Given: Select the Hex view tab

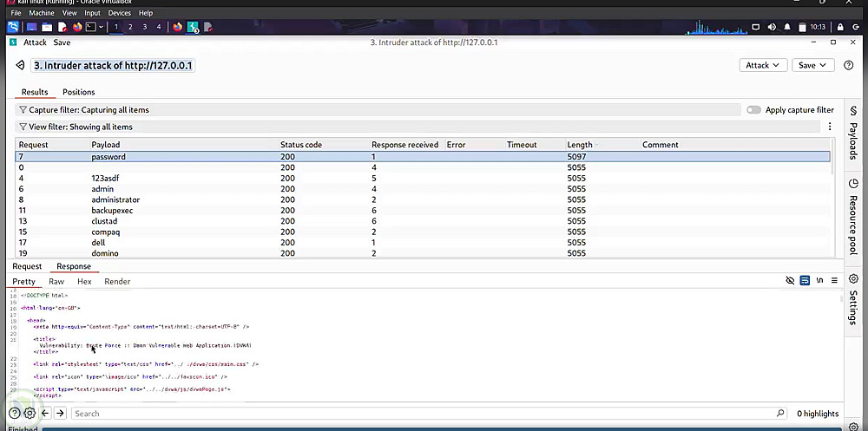Looking at the screenshot, I should click(84, 281).
